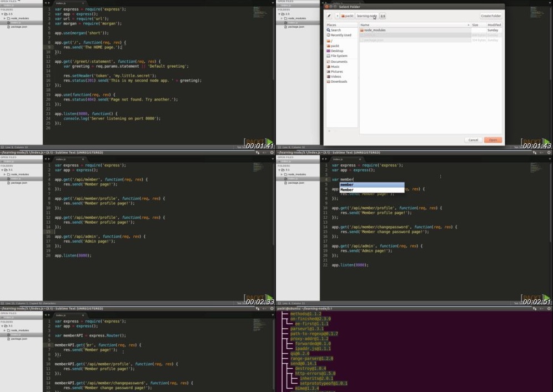This screenshot has width=553, height=392.
Task: Open Videos in the Places sidebar
Action: pos(336,77)
